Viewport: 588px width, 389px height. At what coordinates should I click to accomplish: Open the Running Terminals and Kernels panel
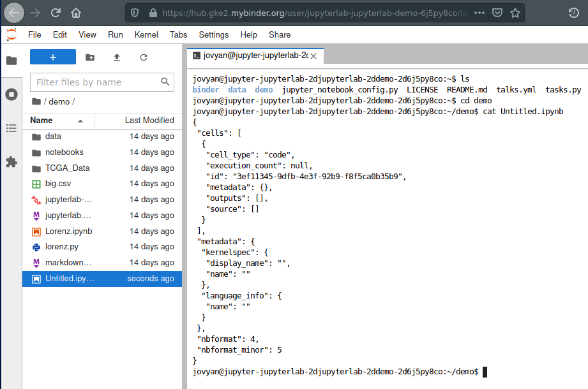[x=11, y=94]
